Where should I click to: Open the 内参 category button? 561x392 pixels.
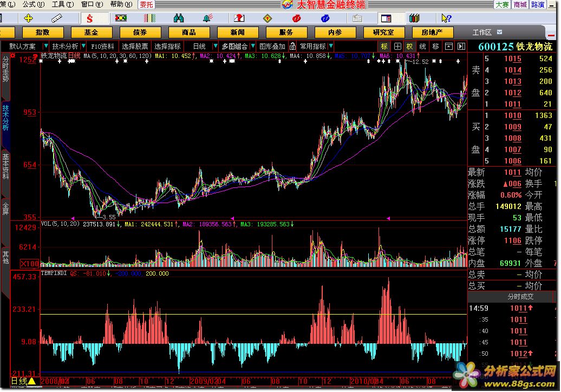coord(335,32)
